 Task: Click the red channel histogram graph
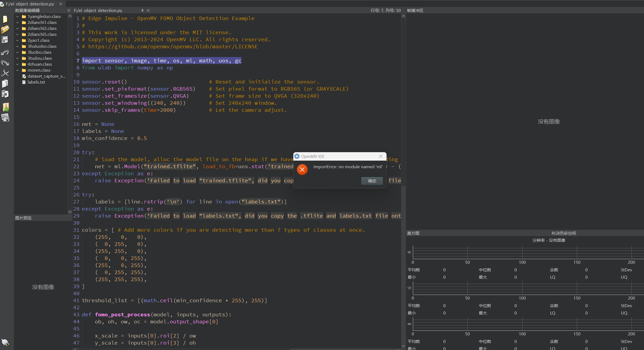pyautogui.click(x=528, y=252)
